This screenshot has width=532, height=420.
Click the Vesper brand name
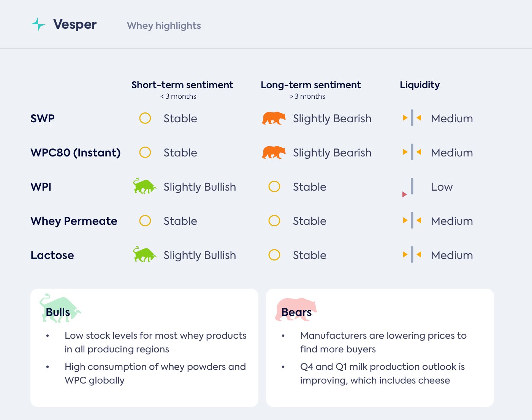pos(75,25)
